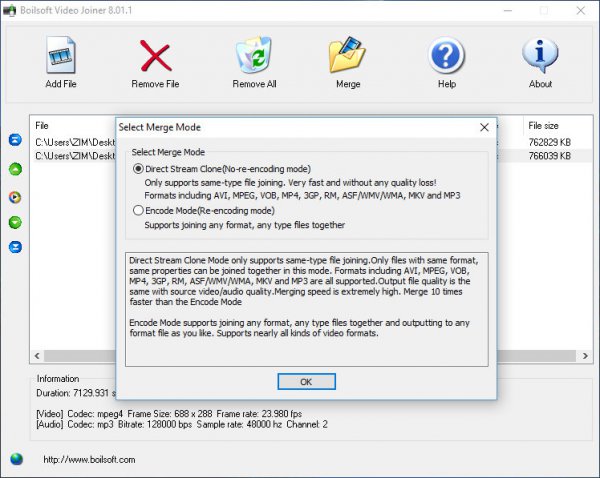Click 'Supports joining any format' description text
Viewport: 600px width, 478px height.
(x=245, y=225)
